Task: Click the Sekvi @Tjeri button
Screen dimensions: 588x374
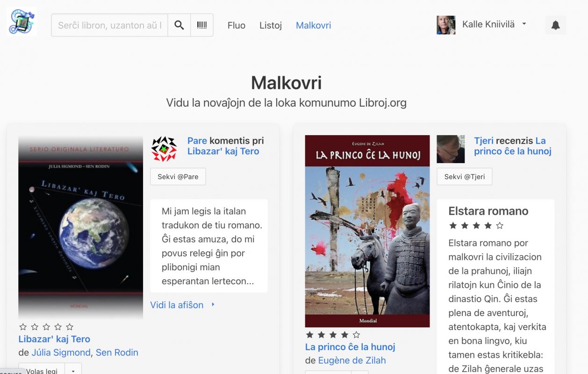Action: (465, 177)
